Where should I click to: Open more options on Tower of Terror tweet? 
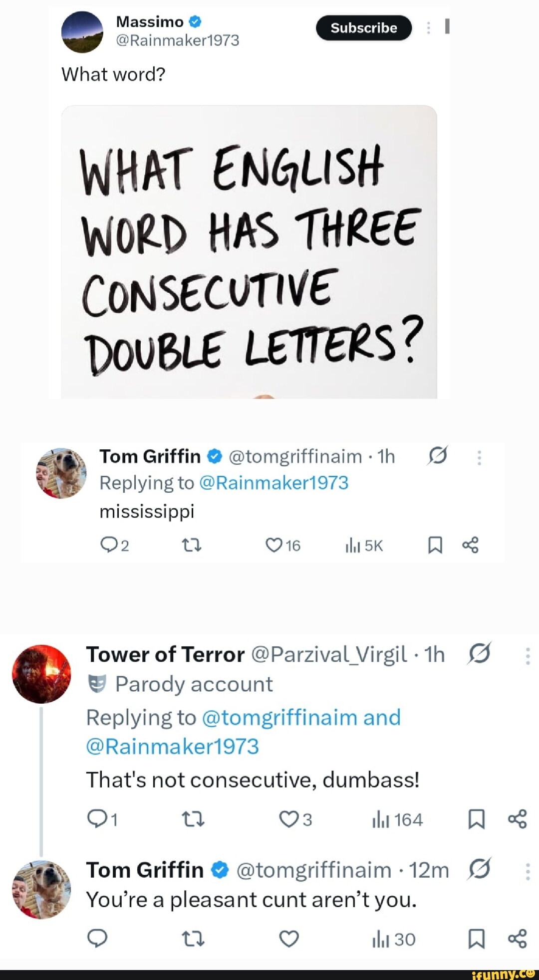(528, 656)
